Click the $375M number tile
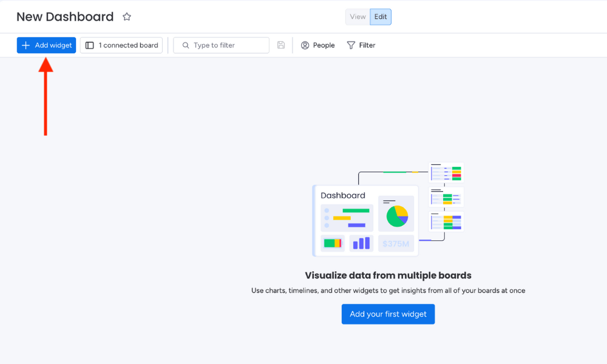The width and height of the screenshot is (607, 364). click(396, 243)
